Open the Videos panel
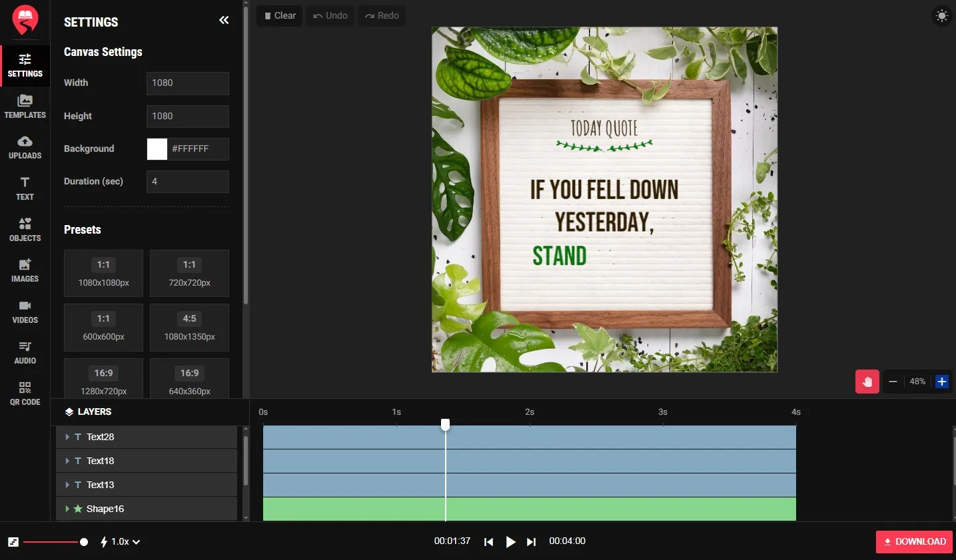Image resolution: width=956 pixels, height=560 pixels. 25,312
